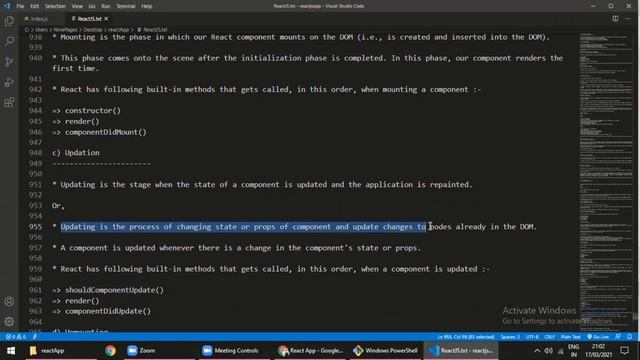
Task: Open the Windows Start menu
Action: click(x=11, y=351)
